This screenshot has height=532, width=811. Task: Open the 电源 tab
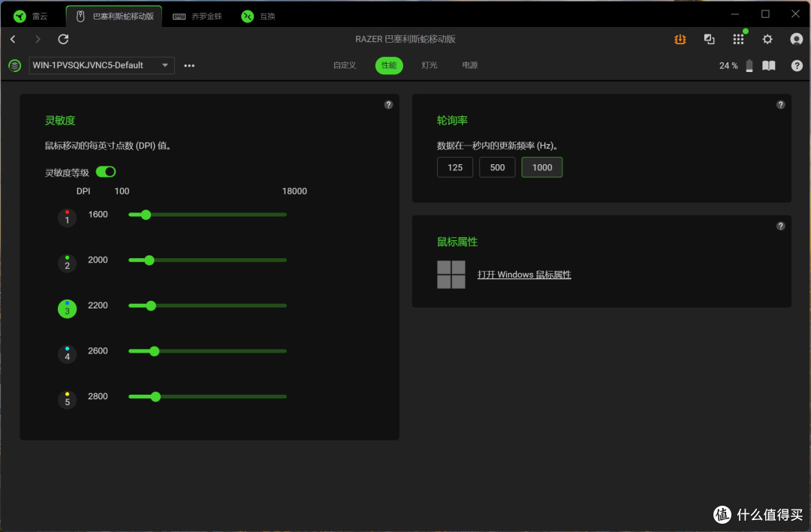pos(469,65)
